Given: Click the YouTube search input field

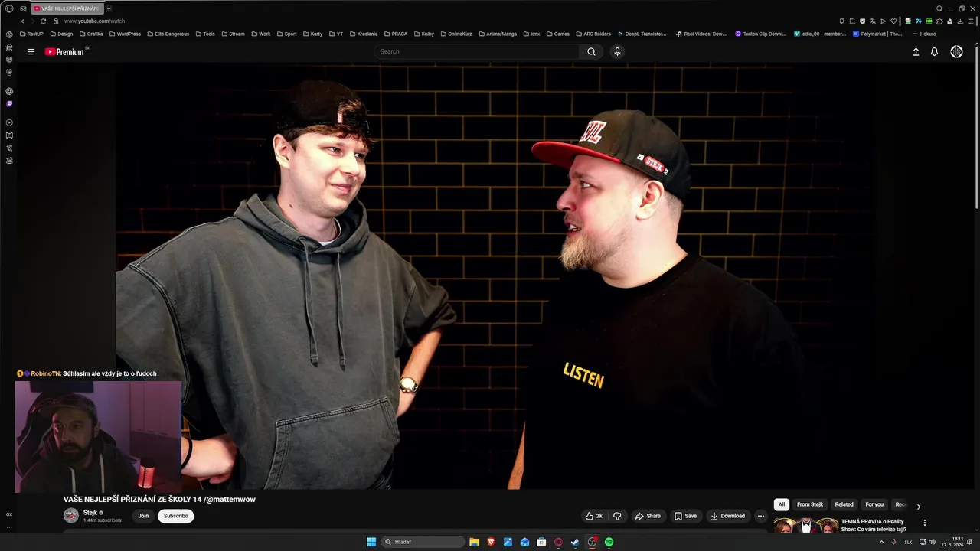Looking at the screenshot, I should [477, 51].
